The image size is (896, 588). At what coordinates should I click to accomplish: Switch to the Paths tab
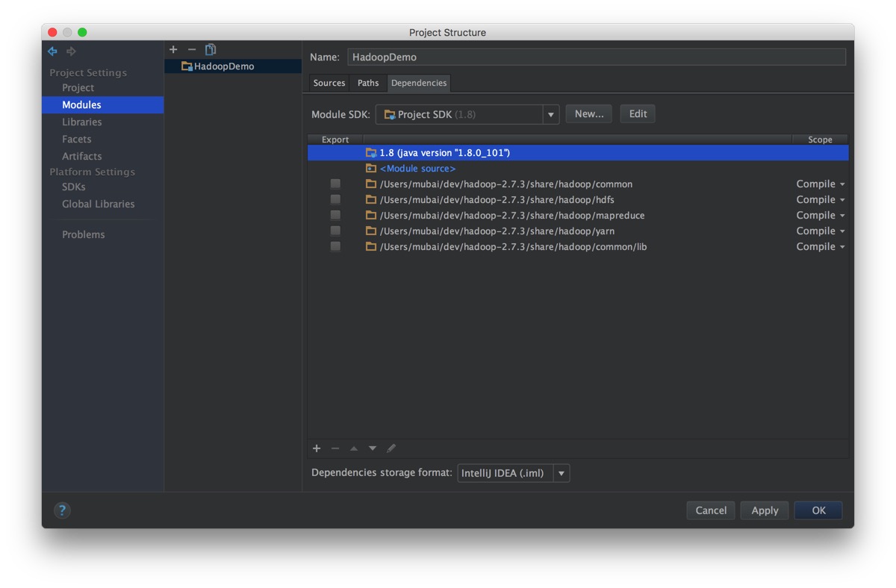point(368,83)
